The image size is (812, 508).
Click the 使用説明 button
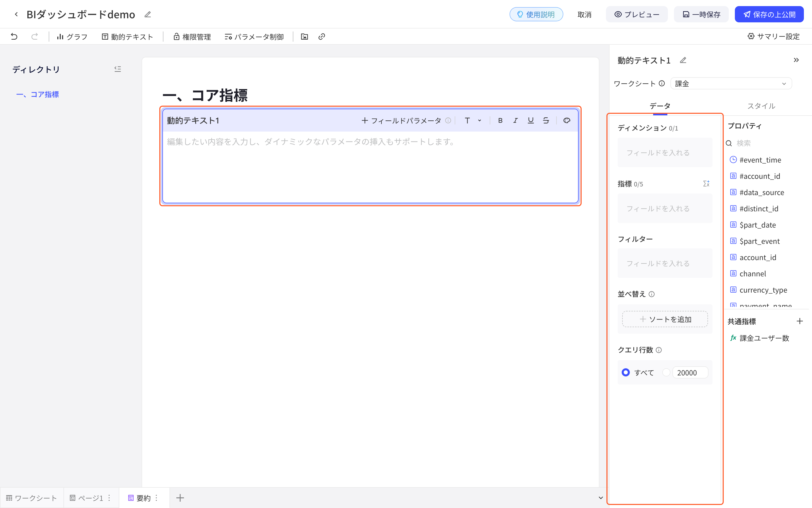[536, 14]
